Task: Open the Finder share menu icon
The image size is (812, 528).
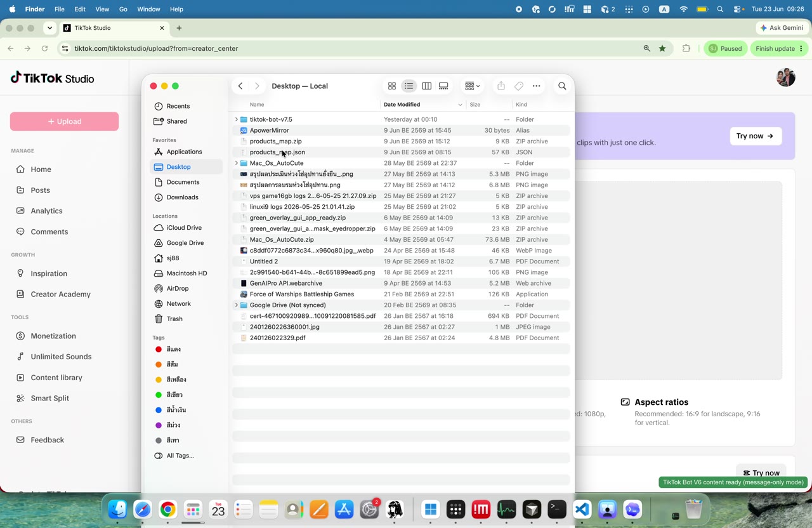Action: tap(501, 86)
